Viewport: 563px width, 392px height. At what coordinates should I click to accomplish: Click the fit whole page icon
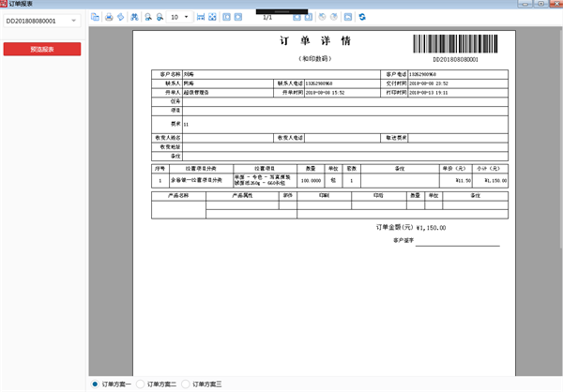tap(212, 17)
